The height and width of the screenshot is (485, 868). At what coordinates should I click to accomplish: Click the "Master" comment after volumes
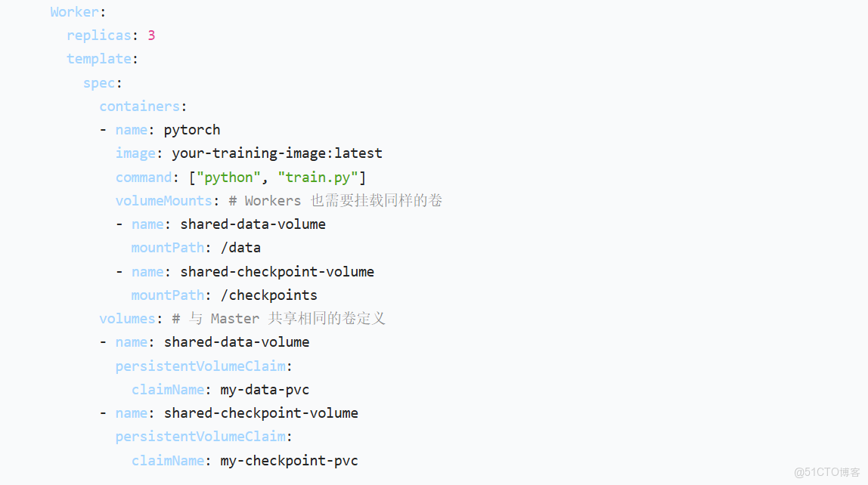tap(235, 319)
